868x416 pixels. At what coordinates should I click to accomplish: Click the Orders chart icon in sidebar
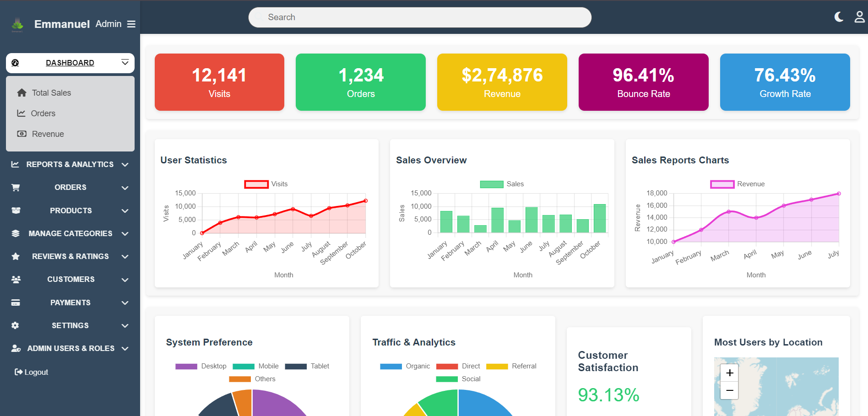point(22,113)
